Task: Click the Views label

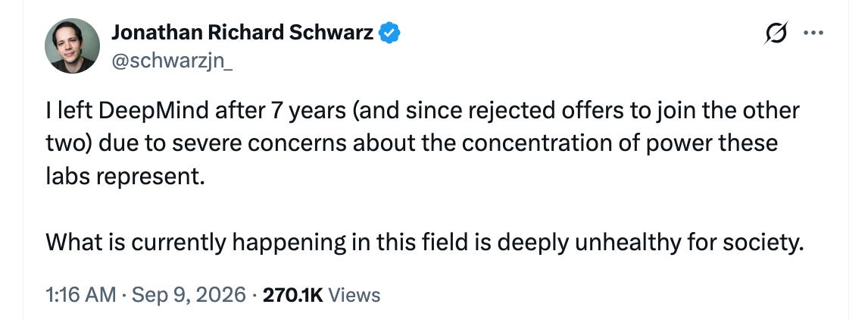Action: (354, 295)
